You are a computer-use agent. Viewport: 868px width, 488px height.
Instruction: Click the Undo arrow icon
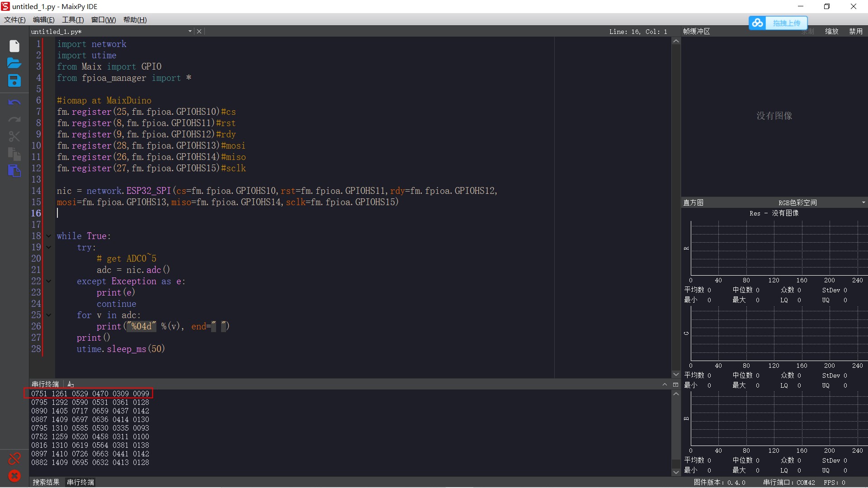click(14, 103)
